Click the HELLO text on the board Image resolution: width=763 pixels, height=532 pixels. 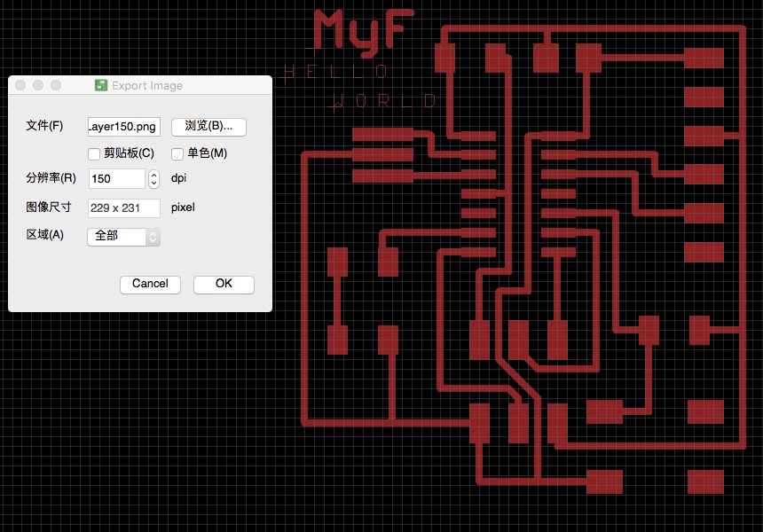click(335, 73)
